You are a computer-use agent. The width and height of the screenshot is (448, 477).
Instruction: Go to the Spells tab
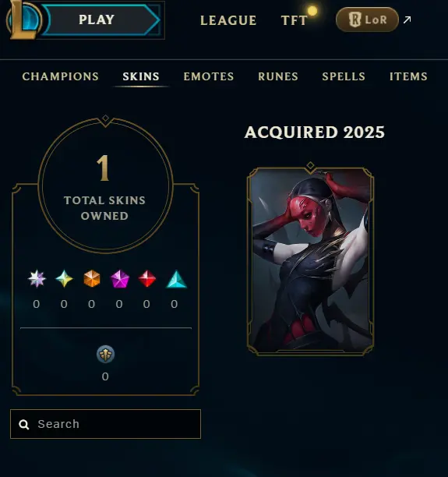[344, 76]
